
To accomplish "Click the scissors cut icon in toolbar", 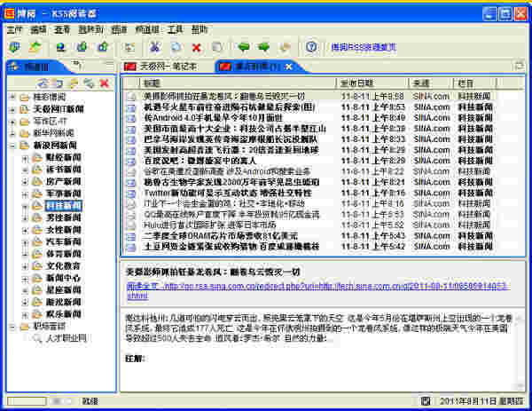I will [x=155, y=47].
